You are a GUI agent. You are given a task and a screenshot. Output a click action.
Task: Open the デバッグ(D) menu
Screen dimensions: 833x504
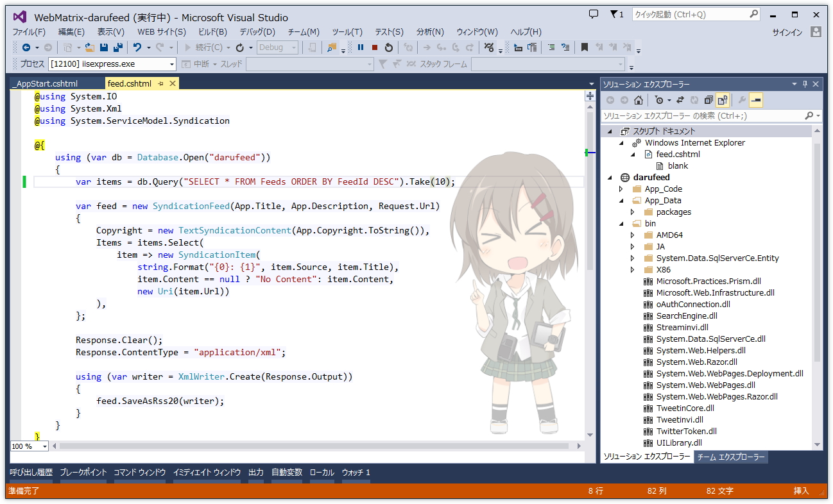coord(257,31)
